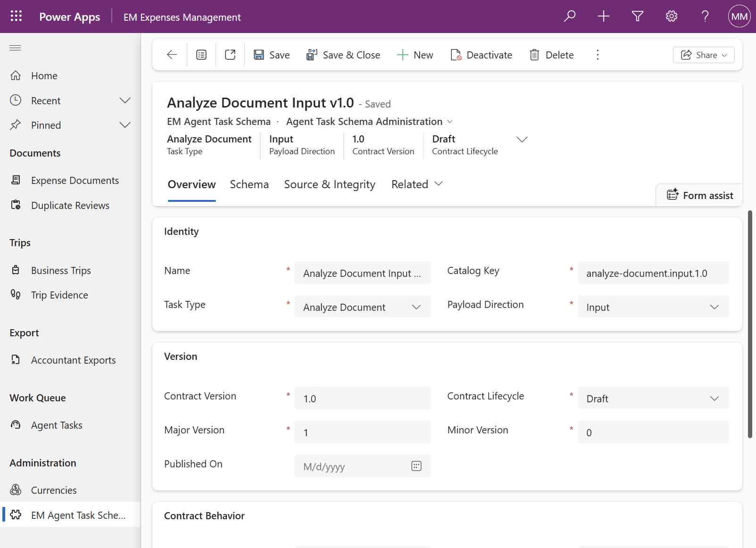
Task: Click the Draft Contract Lifecycle header value
Action: pyautogui.click(x=443, y=139)
